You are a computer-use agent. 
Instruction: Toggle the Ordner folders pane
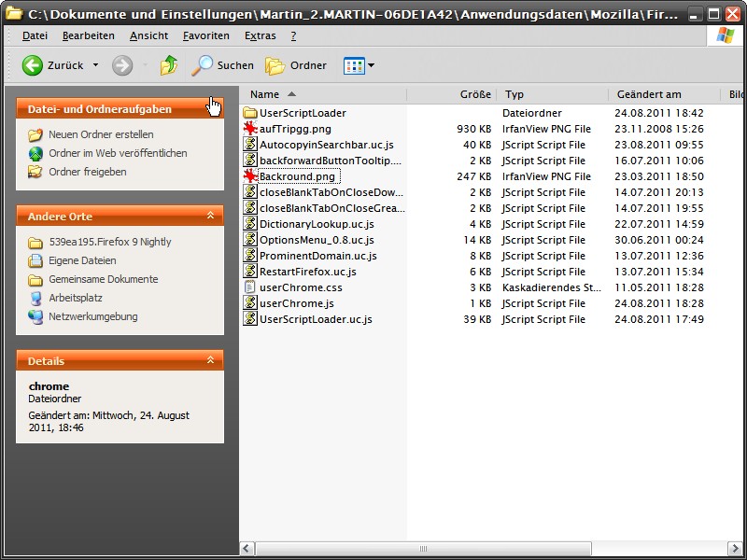coord(275,65)
